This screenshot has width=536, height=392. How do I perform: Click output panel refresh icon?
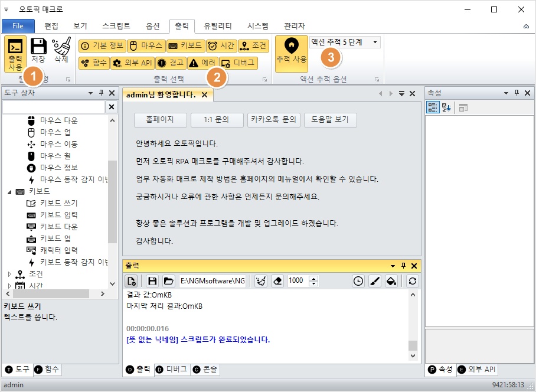point(413,281)
